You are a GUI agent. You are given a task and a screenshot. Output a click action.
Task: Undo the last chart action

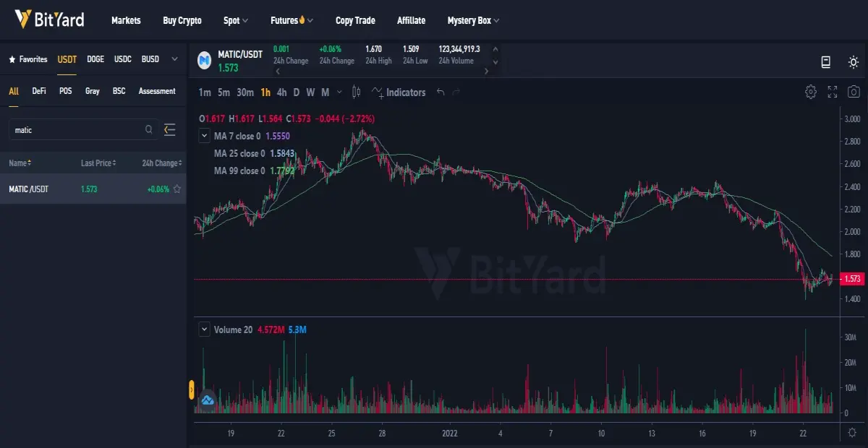[441, 92]
